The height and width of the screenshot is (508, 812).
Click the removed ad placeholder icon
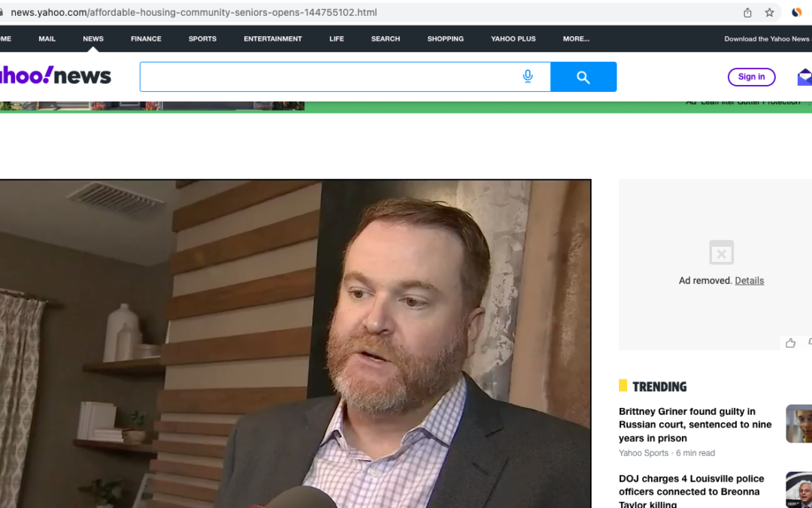tap(721, 252)
